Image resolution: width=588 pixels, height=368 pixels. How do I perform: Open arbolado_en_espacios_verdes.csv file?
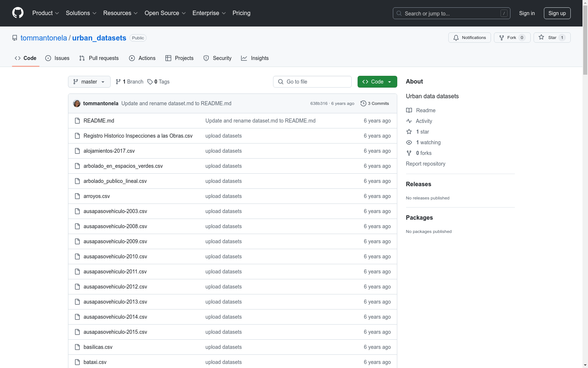[123, 166]
